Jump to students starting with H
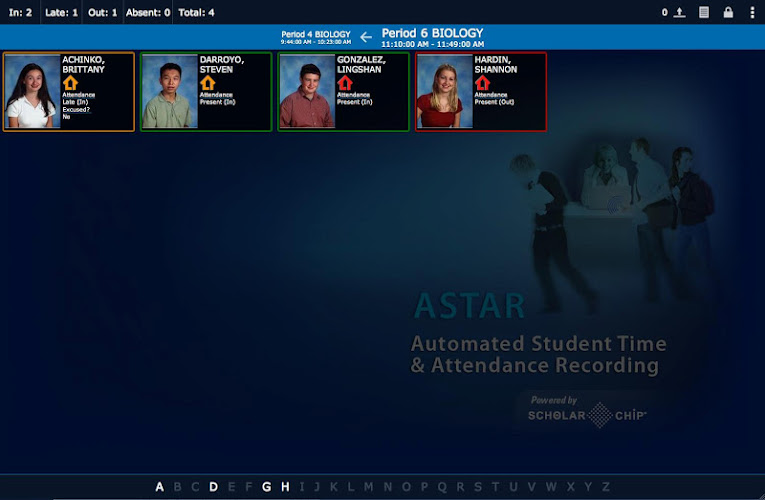Image resolution: width=765 pixels, height=500 pixels. coord(285,487)
